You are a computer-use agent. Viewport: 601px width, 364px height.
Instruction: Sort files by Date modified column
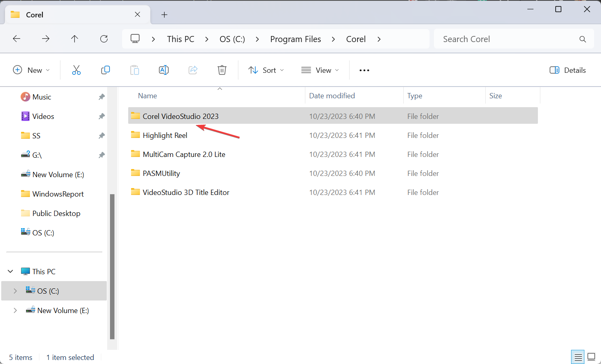(332, 96)
